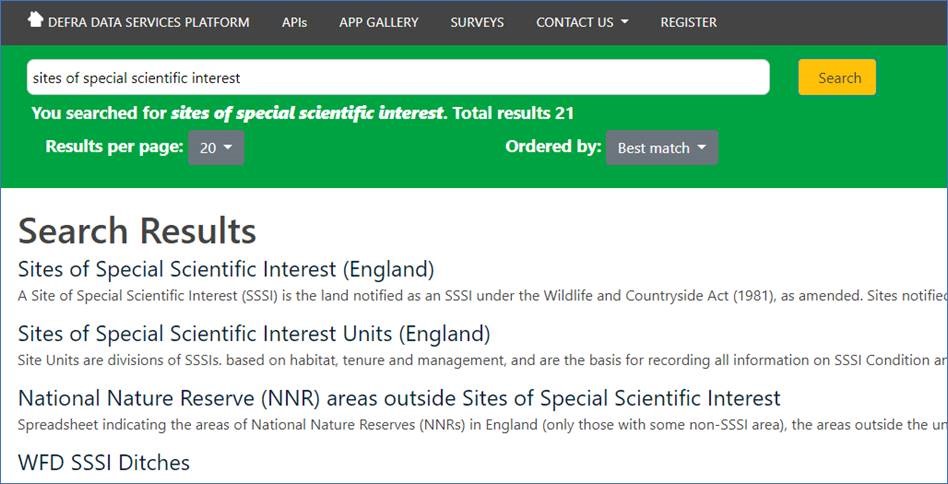
Task: Select the WFD SSSI Ditches result
Action: [x=104, y=462]
